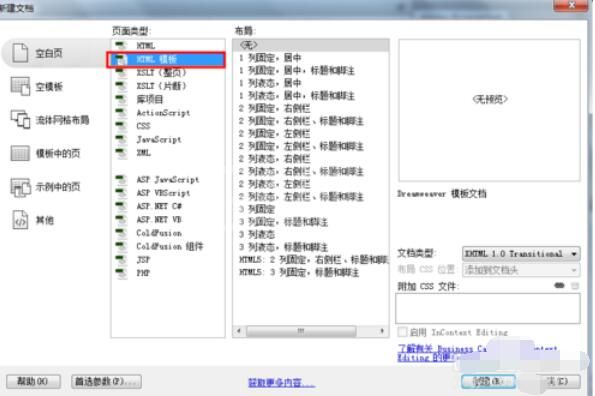The image size is (595, 396).
Task: Select layout '2 列液态, 左侧栏'
Action: pyautogui.click(x=274, y=184)
